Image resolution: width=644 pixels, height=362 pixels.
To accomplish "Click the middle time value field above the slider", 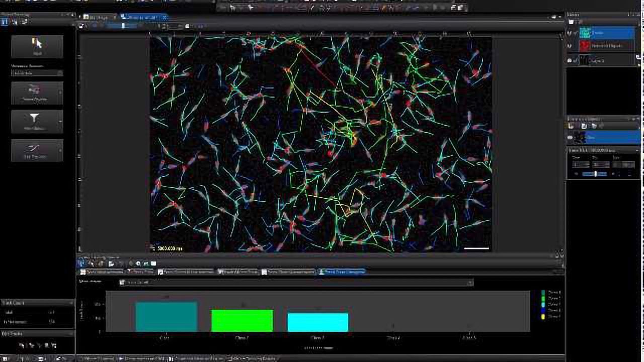I will point(601,164).
